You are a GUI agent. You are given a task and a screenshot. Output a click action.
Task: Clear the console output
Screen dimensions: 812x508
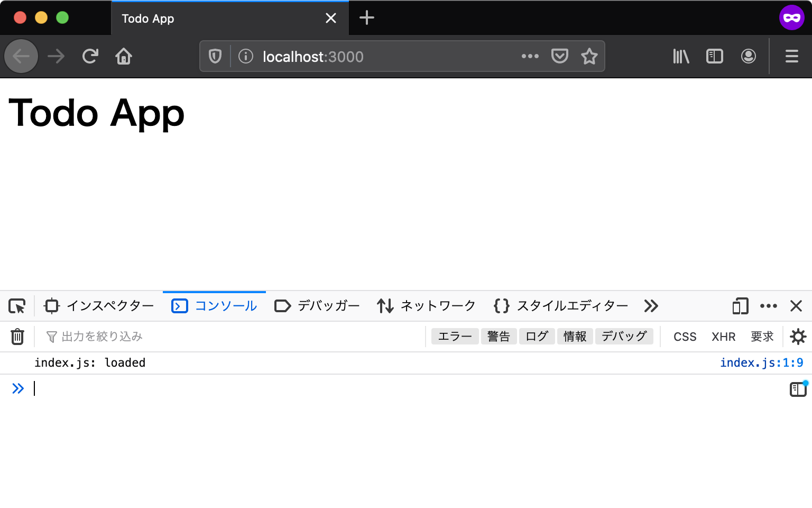[x=17, y=336]
